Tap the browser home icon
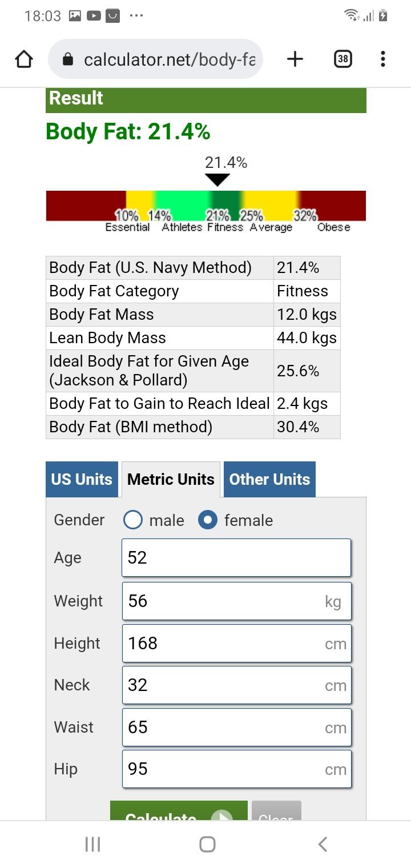The width and height of the screenshot is (411, 868). tap(24, 59)
